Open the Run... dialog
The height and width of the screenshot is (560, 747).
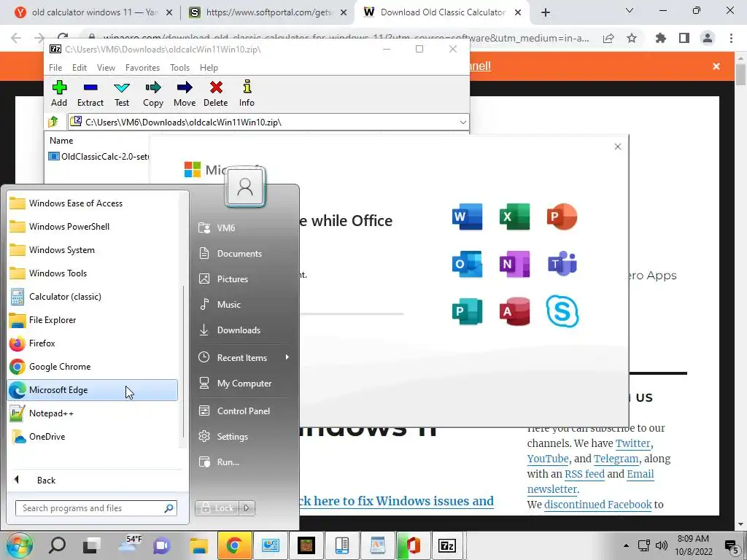(244, 462)
